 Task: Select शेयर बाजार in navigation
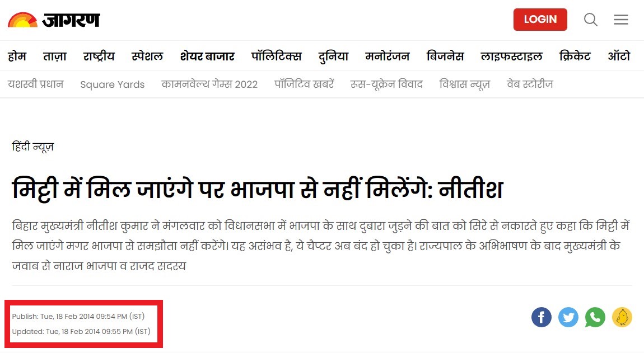coord(207,56)
